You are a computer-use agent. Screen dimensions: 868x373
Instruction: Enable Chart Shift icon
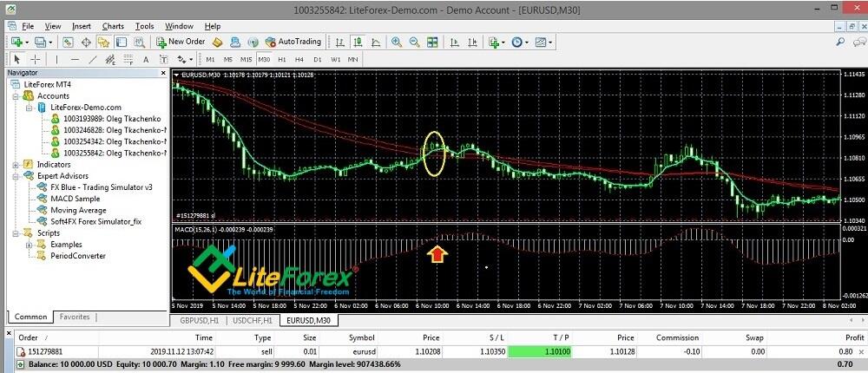(472, 42)
